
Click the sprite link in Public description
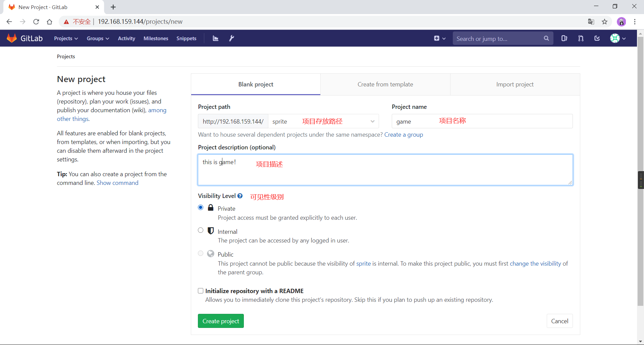[x=364, y=264]
